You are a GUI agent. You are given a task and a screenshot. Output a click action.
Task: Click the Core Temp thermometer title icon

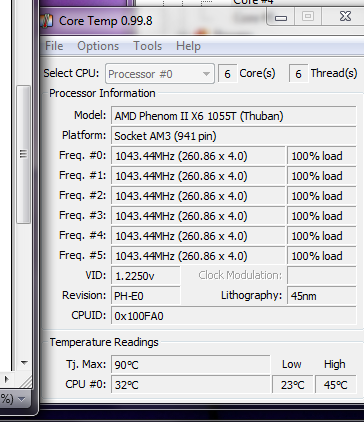pyautogui.click(x=47, y=21)
